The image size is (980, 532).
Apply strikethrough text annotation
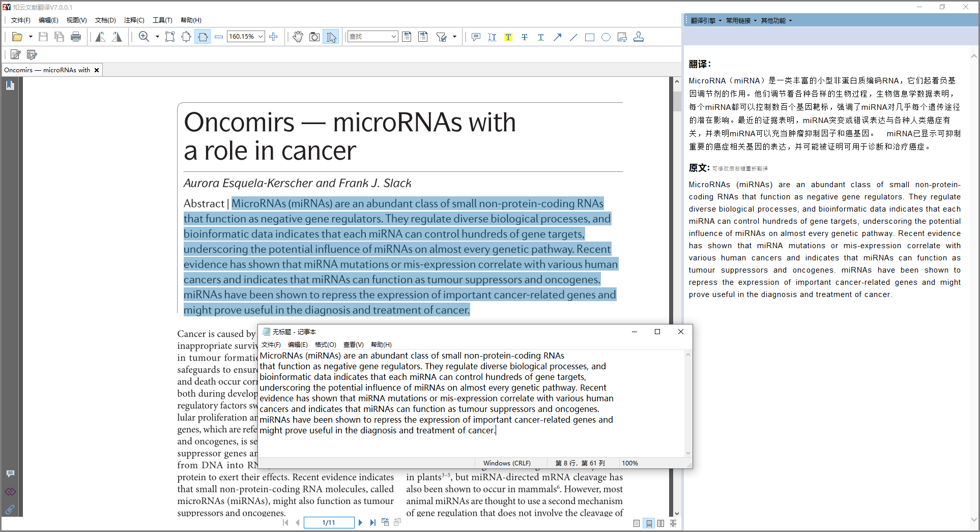pyautogui.click(x=525, y=37)
